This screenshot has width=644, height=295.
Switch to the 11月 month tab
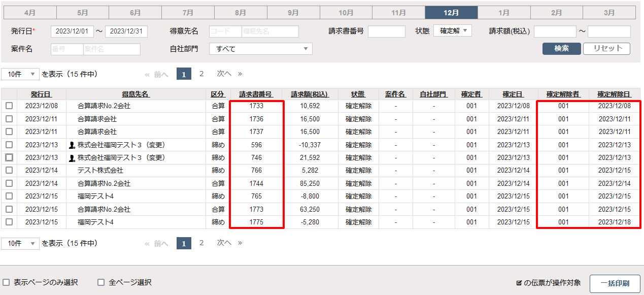[398, 13]
